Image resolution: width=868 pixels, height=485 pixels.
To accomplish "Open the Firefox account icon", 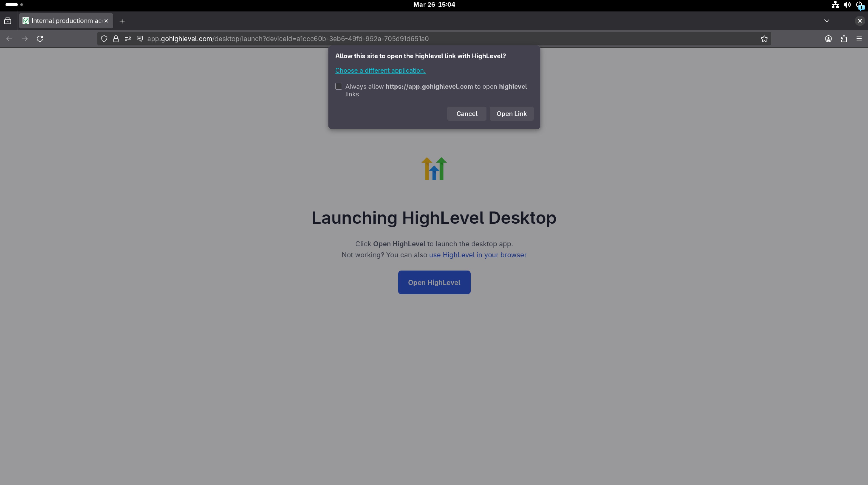I will click(828, 39).
